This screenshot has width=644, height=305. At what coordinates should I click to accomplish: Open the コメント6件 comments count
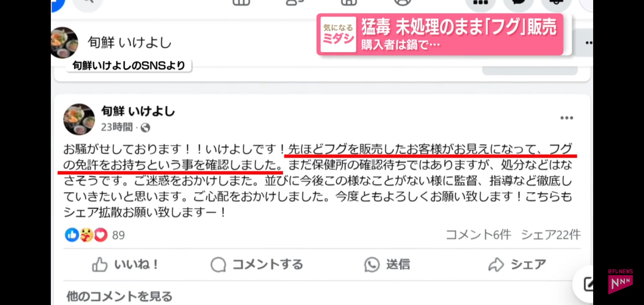tap(478, 235)
